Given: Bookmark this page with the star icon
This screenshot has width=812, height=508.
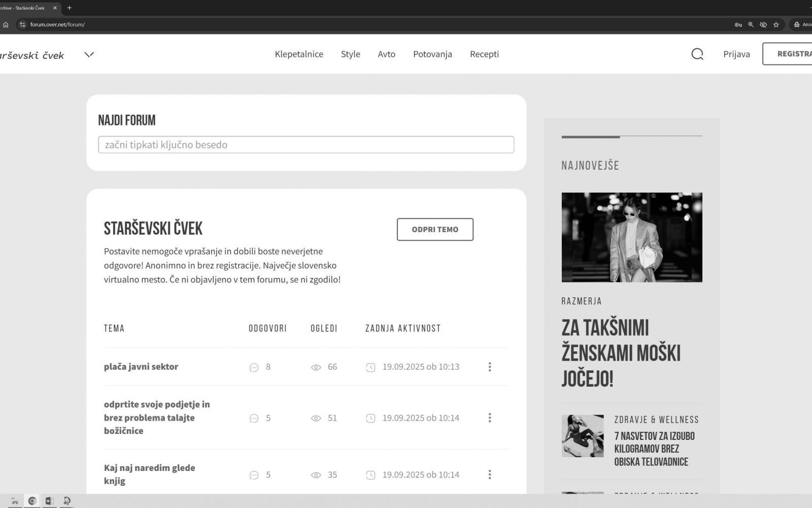Looking at the screenshot, I should coord(776,24).
